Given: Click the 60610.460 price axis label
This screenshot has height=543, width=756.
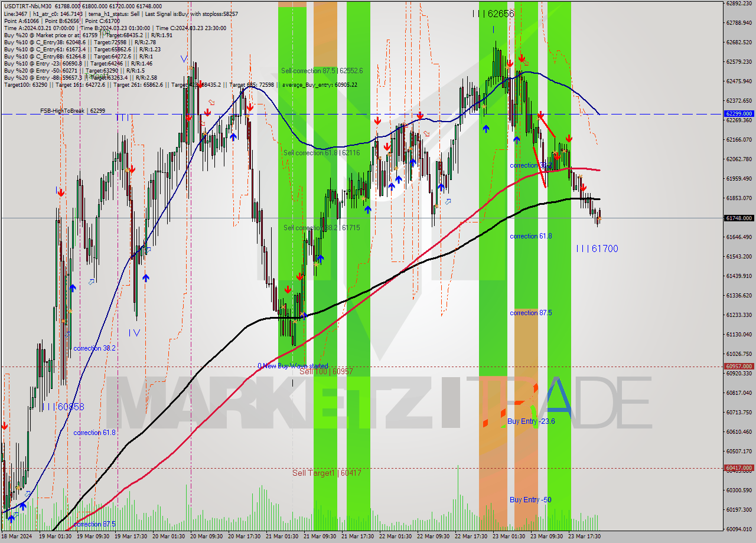Looking at the screenshot, I should click(x=739, y=431).
